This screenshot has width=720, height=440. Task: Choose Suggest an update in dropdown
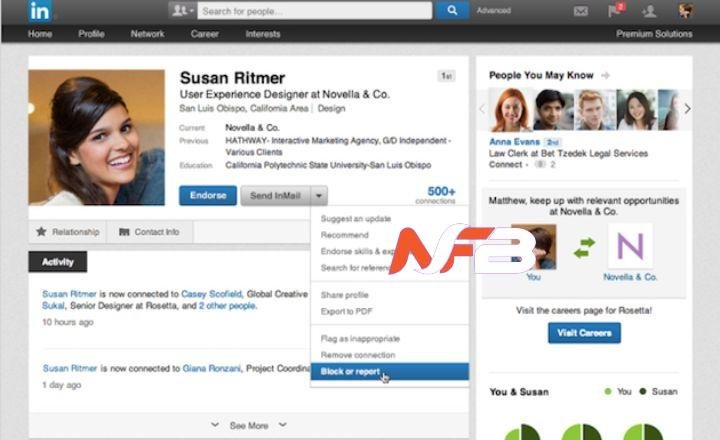click(x=356, y=219)
